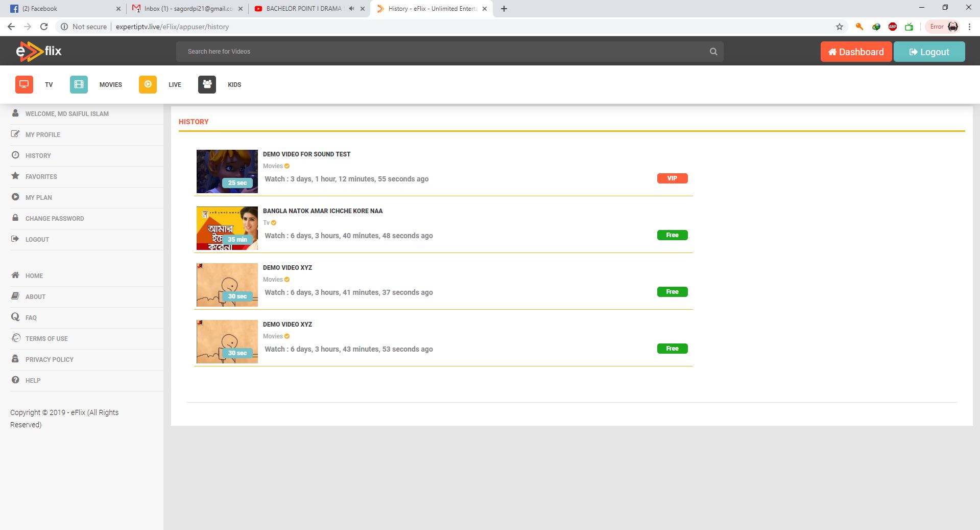The width and height of the screenshot is (980, 530).
Task: Close the Facebook tab
Action: coord(118,9)
